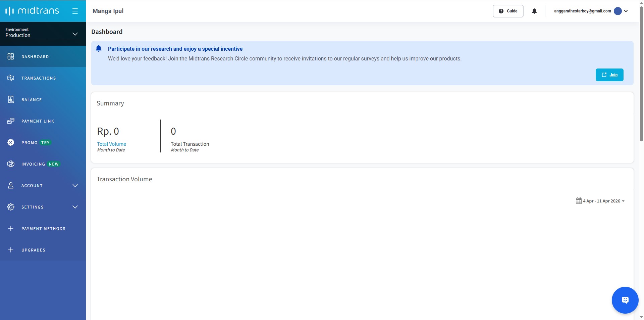Click the user avatar circle
This screenshot has height=320, width=644.
[x=618, y=11]
